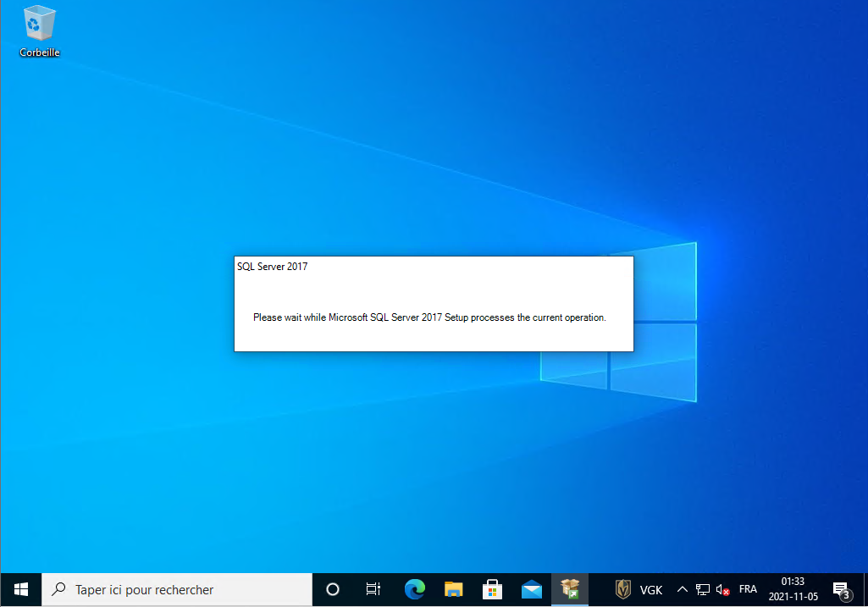This screenshot has width=868, height=607.
Task: Click the Show Desktop strip at taskbar end
Action: [865, 589]
